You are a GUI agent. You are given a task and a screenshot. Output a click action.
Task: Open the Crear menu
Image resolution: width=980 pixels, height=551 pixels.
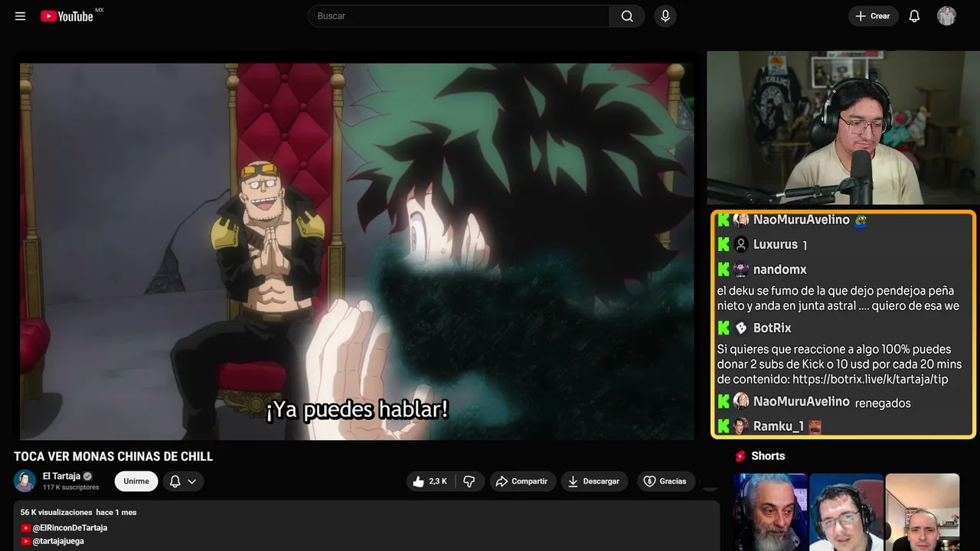873,16
